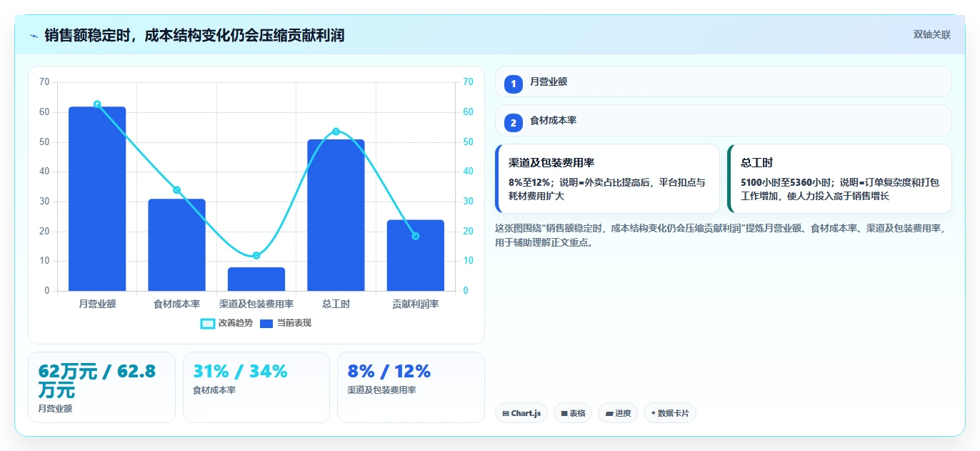Select the 贡献利润率 bar in chart

pos(416,255)
